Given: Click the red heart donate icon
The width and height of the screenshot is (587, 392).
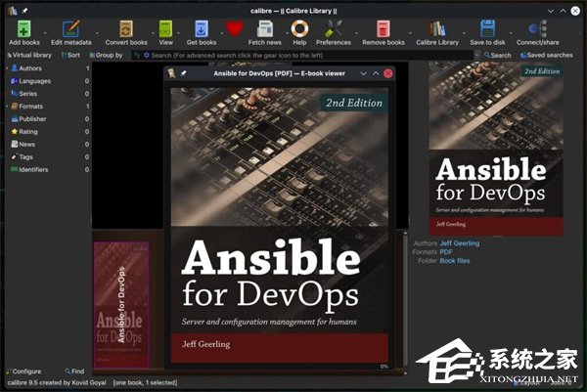Looking at the screenshot, I should [235, 28].
